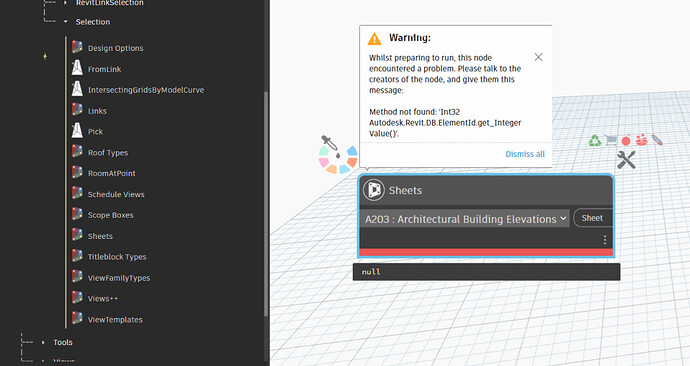This screenshot has height=366, width=690.
Task: Click Dismiss all in warning popup
Action: tap(525, 154)
